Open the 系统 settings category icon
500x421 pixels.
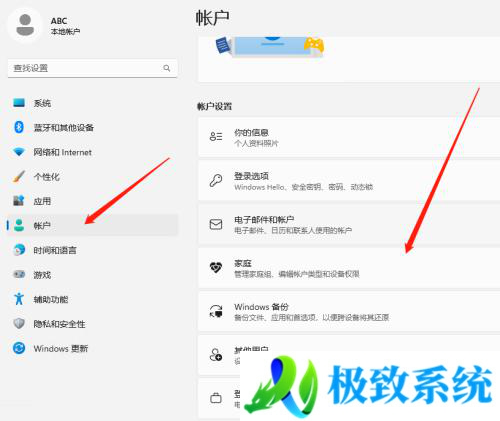pos(19,102)
